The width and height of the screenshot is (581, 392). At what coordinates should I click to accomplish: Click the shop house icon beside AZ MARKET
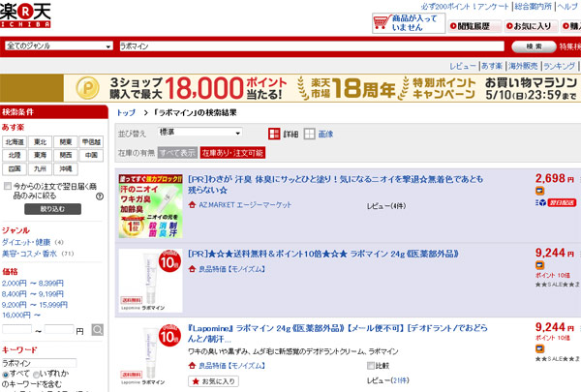[x=192, y=204]
